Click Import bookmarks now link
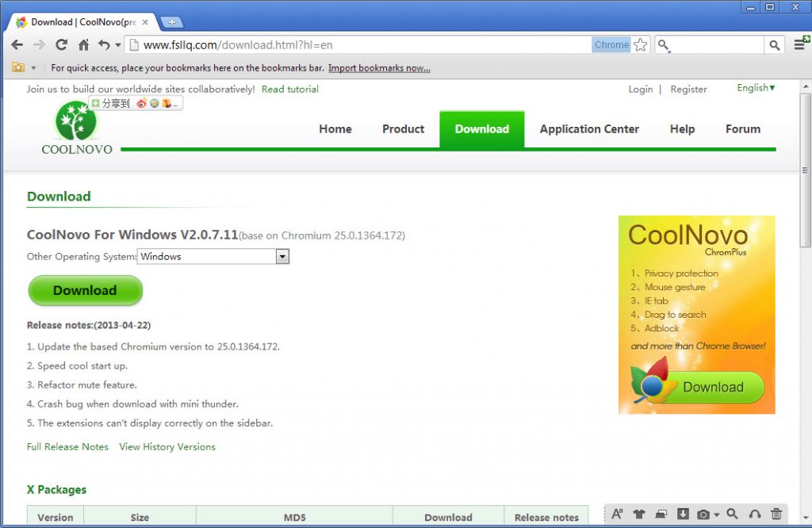The image size is (812, 528). click(379, 68)
